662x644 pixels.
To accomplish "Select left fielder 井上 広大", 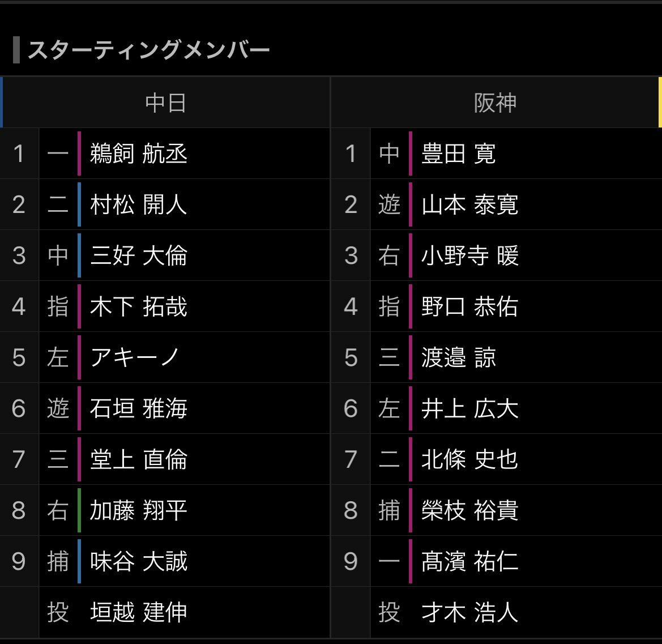I will coord(470,408).
